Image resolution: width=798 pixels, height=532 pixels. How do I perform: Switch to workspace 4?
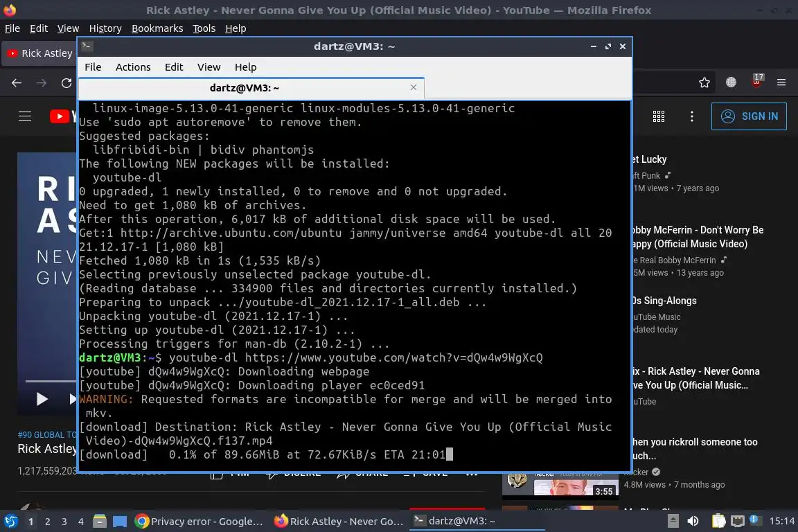point(81,522)
